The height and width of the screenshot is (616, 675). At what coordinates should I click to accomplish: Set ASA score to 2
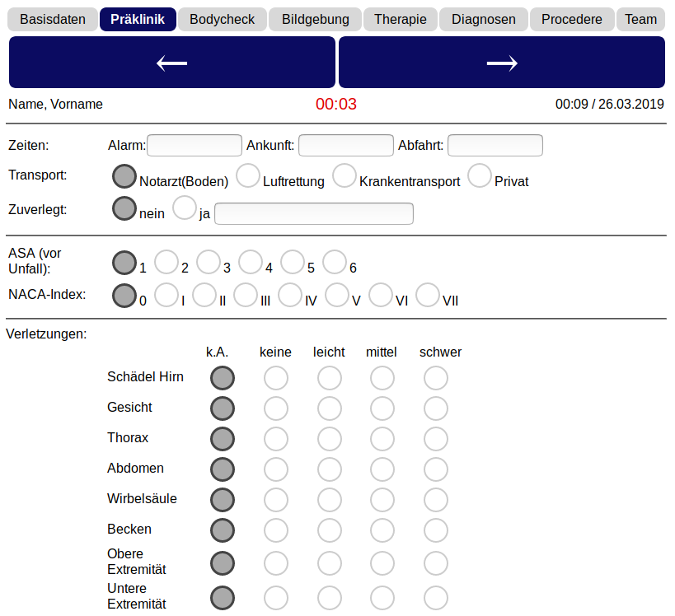[x=166, y=262]
